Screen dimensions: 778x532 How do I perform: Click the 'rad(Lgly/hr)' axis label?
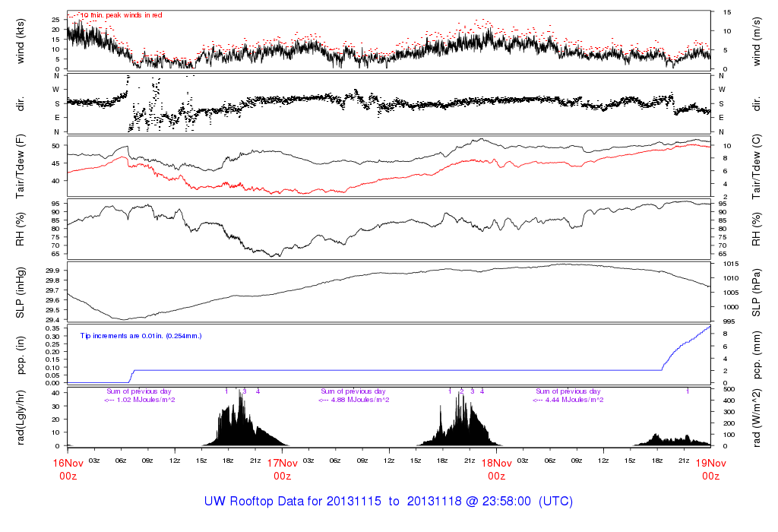point(21,418)
